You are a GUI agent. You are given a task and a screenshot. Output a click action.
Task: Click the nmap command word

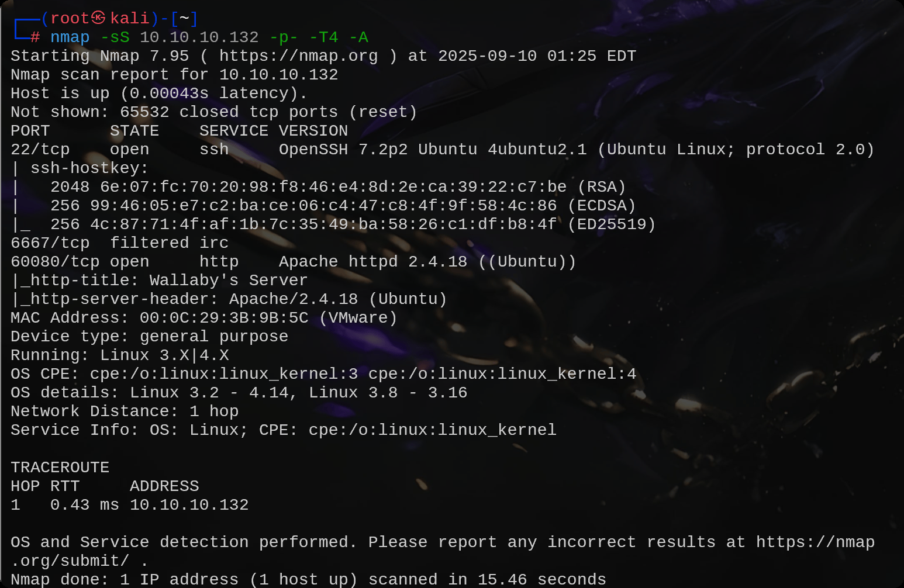[70, 37]
